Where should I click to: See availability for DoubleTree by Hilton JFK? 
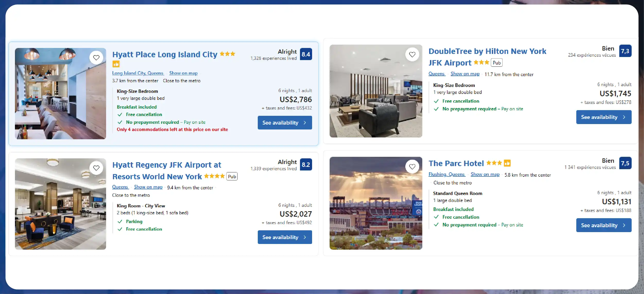point(604,117)
